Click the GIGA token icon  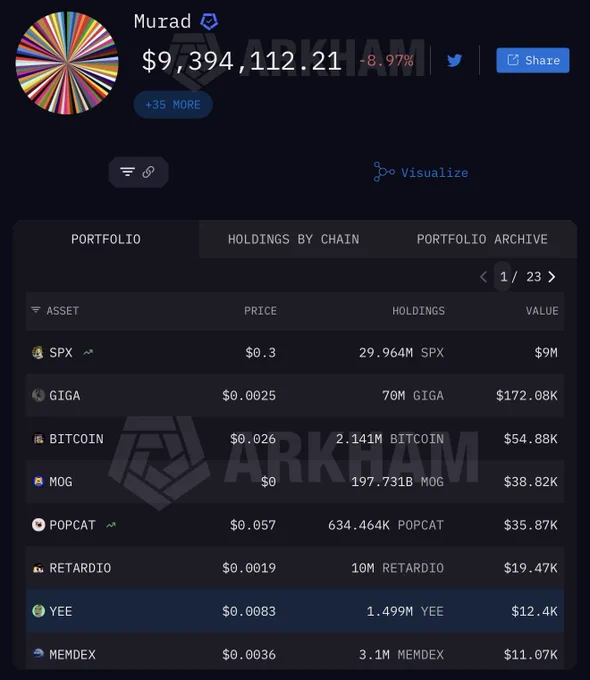pos(38,395)
